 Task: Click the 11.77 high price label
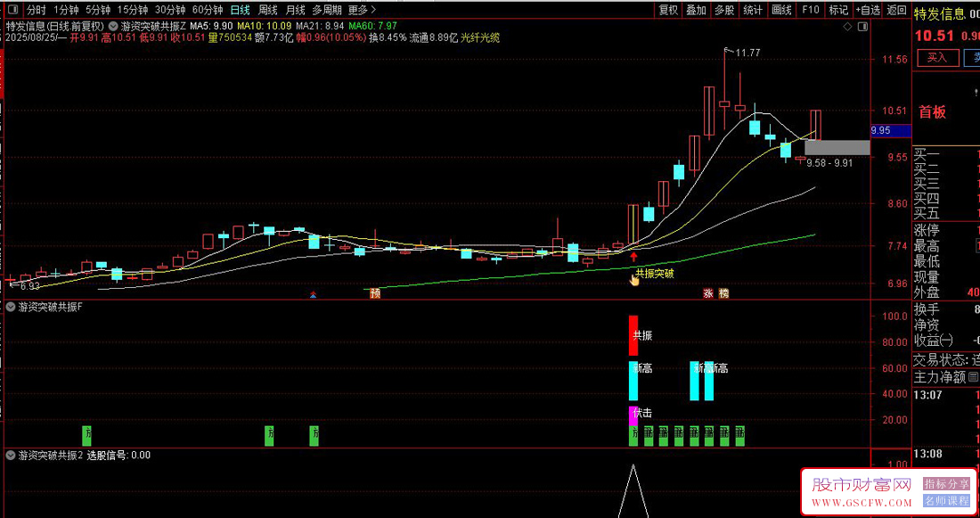click(x=747, y=53)
